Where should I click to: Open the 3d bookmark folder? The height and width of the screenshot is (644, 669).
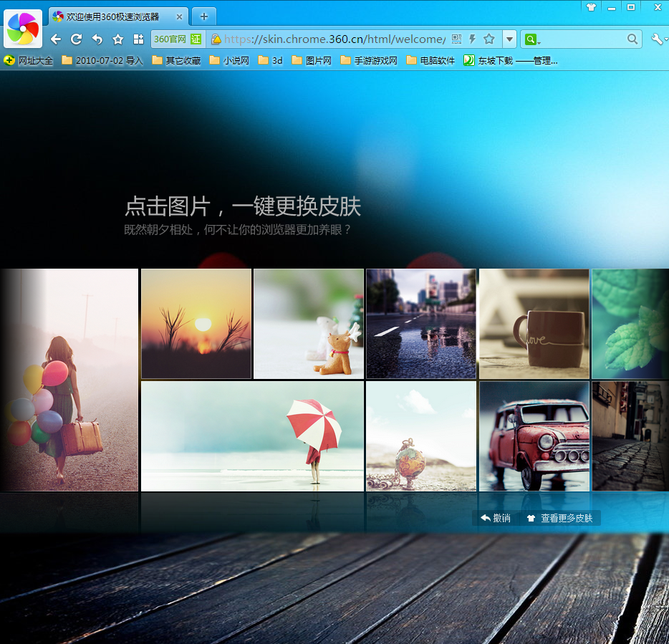click(x=271, y=61)
